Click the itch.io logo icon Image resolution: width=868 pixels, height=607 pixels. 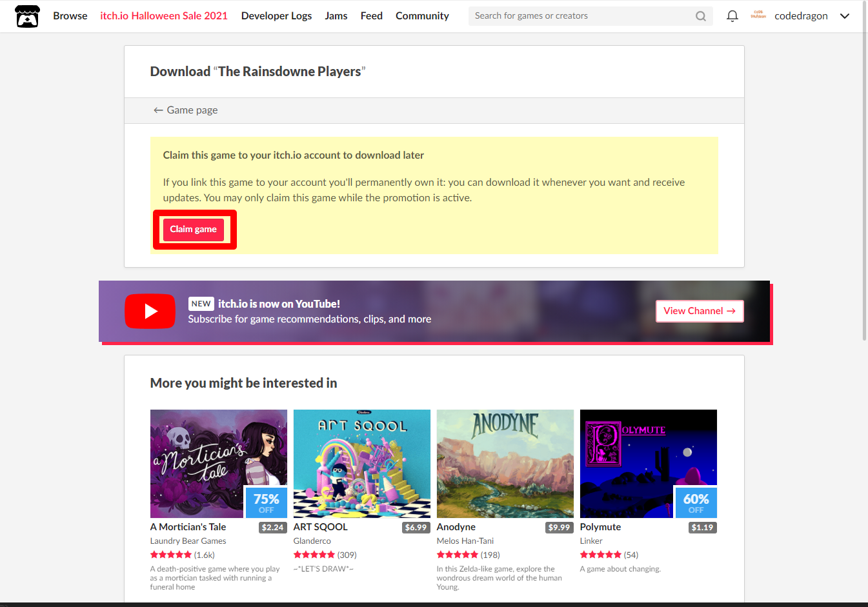(27, 16)
